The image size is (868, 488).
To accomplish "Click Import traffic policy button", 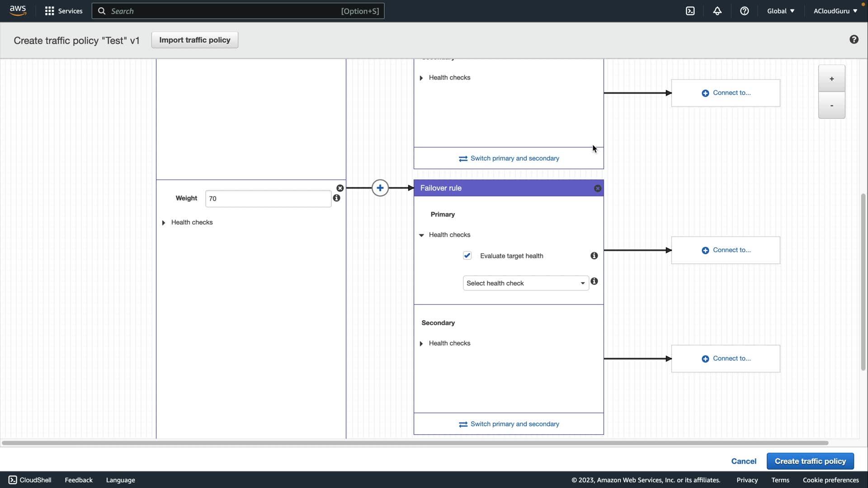I will (x=194, y=40).
